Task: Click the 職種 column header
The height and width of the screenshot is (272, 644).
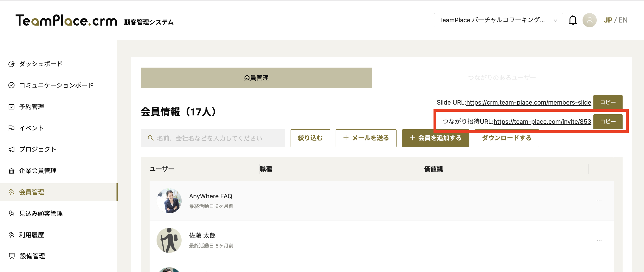Action: 266,169
